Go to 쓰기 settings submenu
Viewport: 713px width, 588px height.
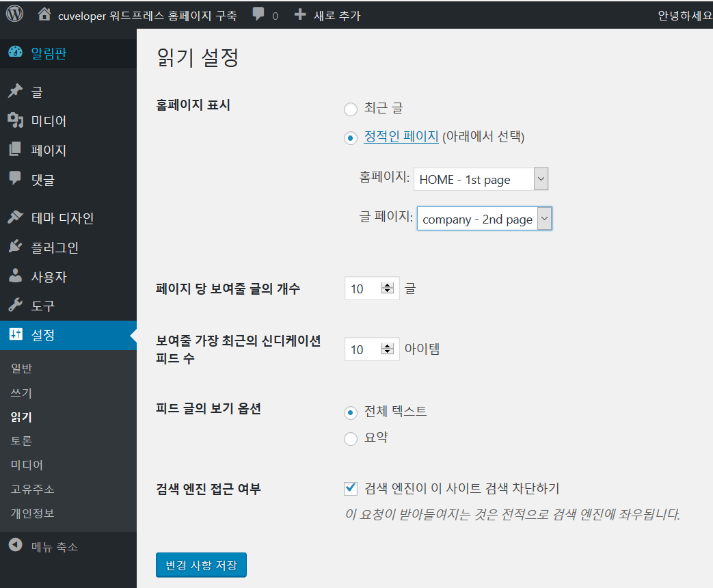tap(21, 393)
